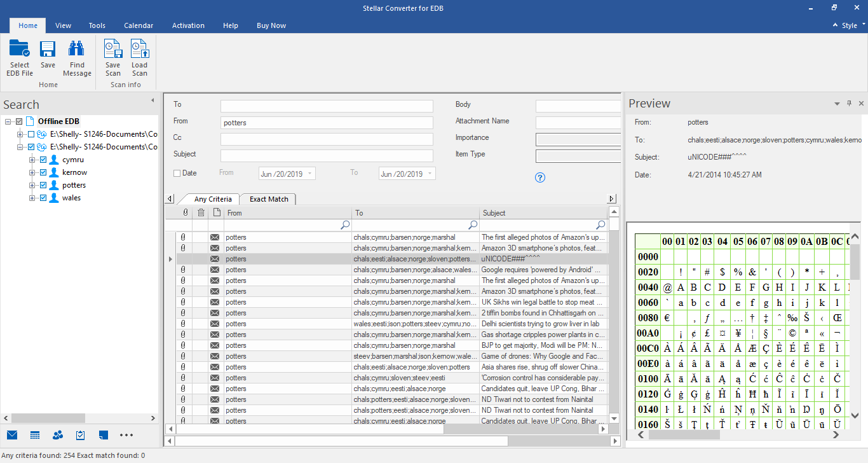Select the "Game of drones" message row

[x=392, y=356]
